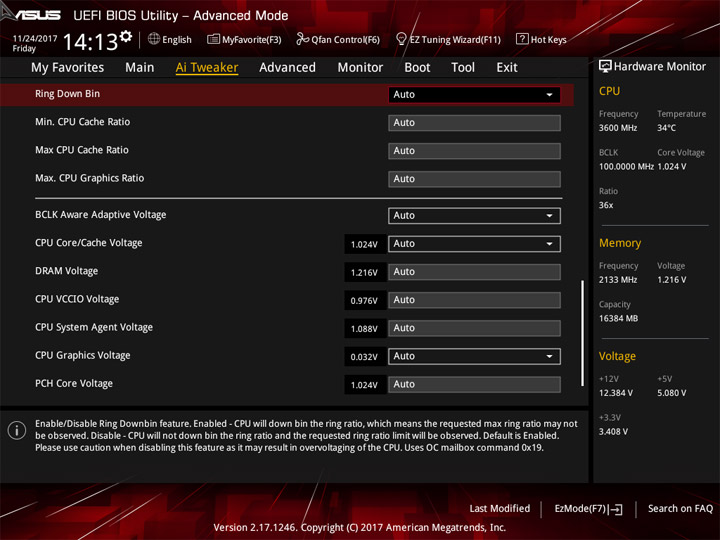
Task: Switch to the Main tab
Action: tap(140, 68)
